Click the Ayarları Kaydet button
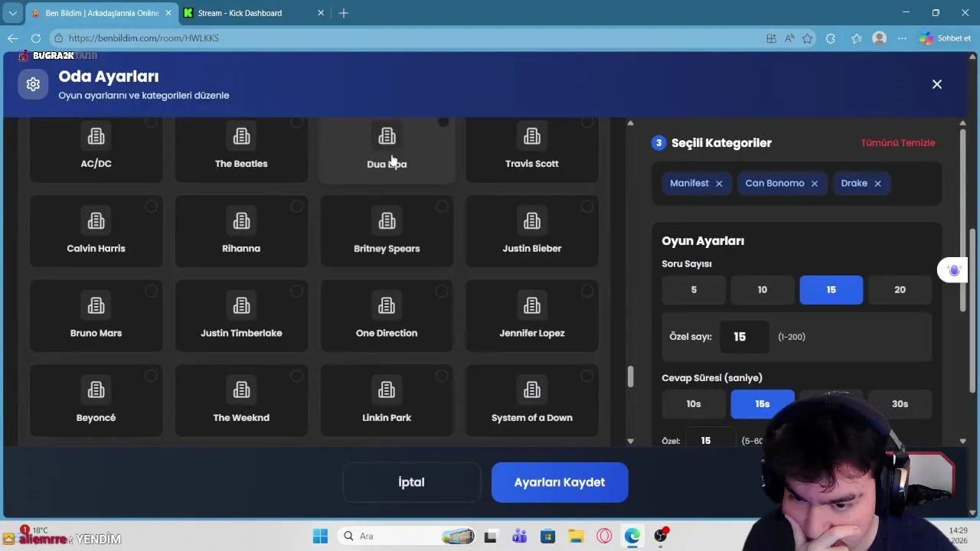This screenshot has height=551, width=980. point(560,483)
